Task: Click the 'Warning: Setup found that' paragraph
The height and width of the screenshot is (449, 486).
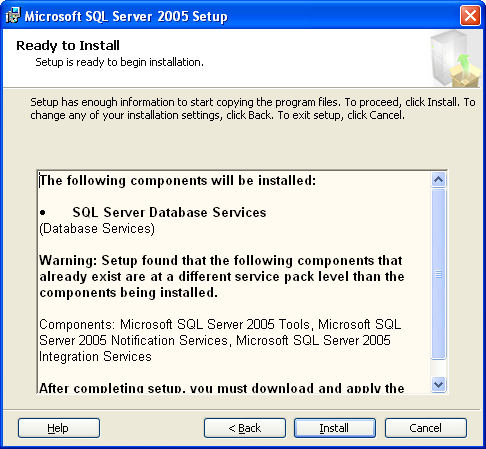Action: click(222, 276)
